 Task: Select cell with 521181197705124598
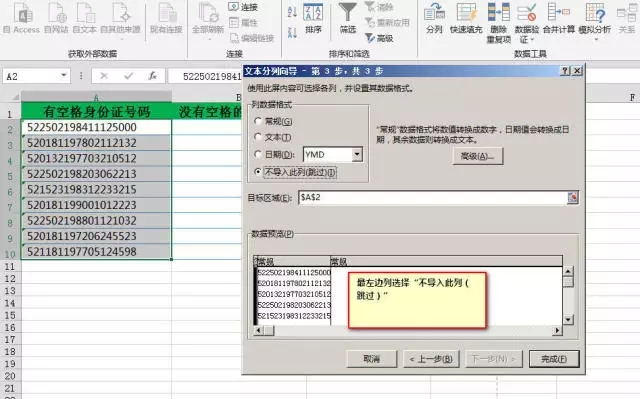coord(96,251)
